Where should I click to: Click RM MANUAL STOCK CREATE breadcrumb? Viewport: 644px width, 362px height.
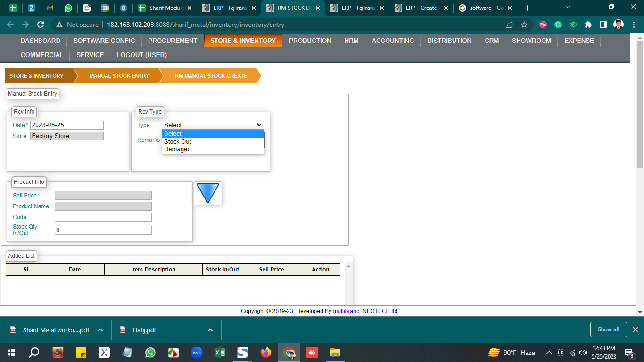click(211, 76)
